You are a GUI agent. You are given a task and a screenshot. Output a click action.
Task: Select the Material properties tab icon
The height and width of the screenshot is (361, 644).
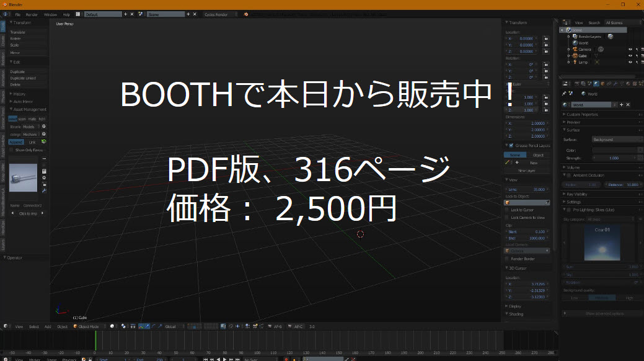point(629,84)
